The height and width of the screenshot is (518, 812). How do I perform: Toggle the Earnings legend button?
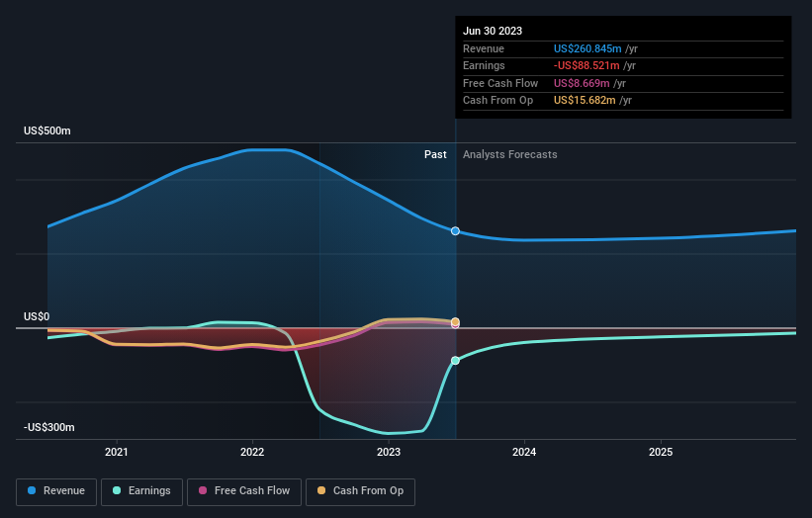[141, 491]
